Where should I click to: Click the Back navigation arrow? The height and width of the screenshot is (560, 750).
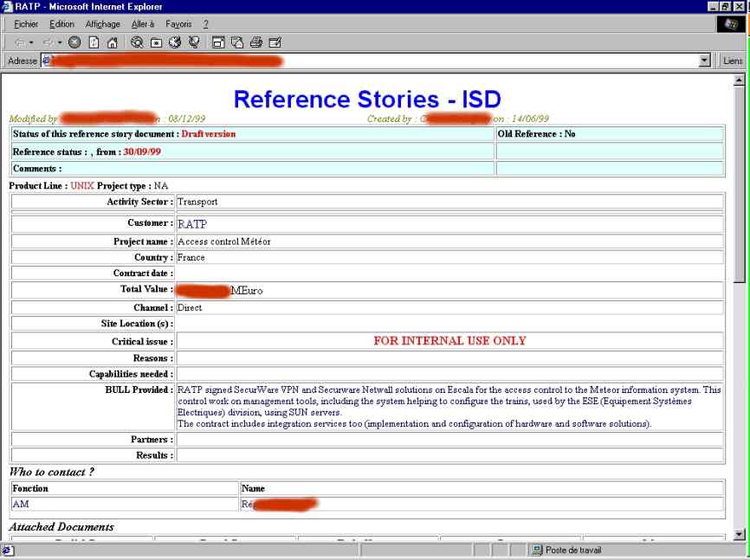click(20, 43)
